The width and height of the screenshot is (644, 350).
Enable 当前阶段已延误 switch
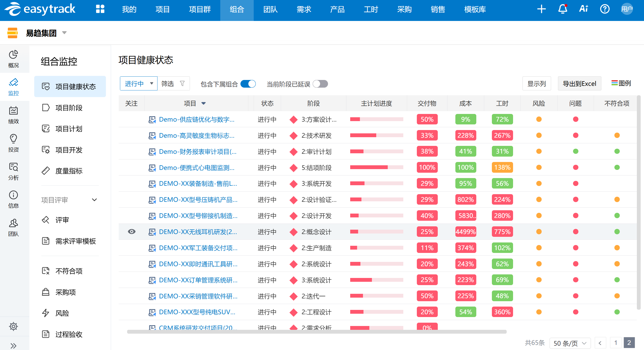click(320, 84)
